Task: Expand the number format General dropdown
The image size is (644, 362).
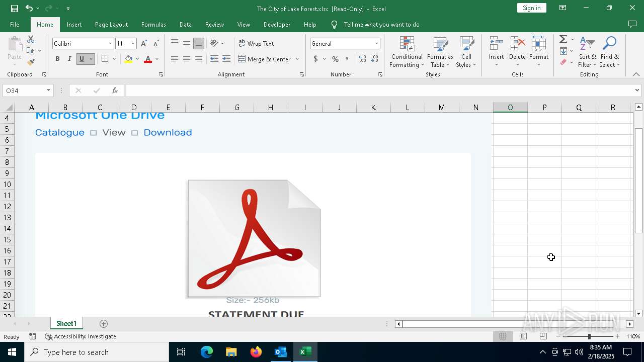Action: click(x=376, y=44)
